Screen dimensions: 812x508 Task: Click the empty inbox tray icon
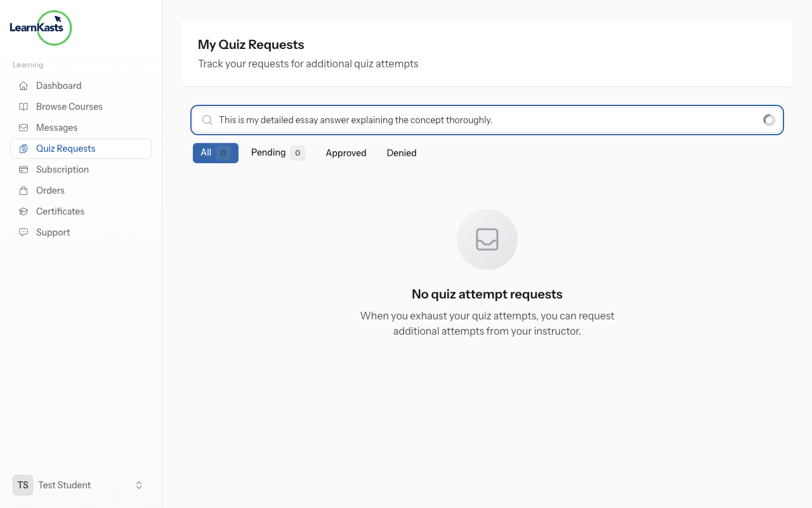click(487, 239)
